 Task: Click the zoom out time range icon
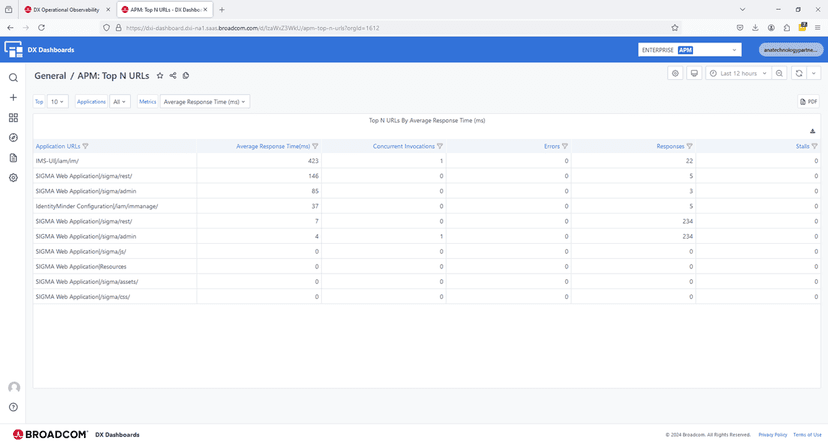point(778,73)
